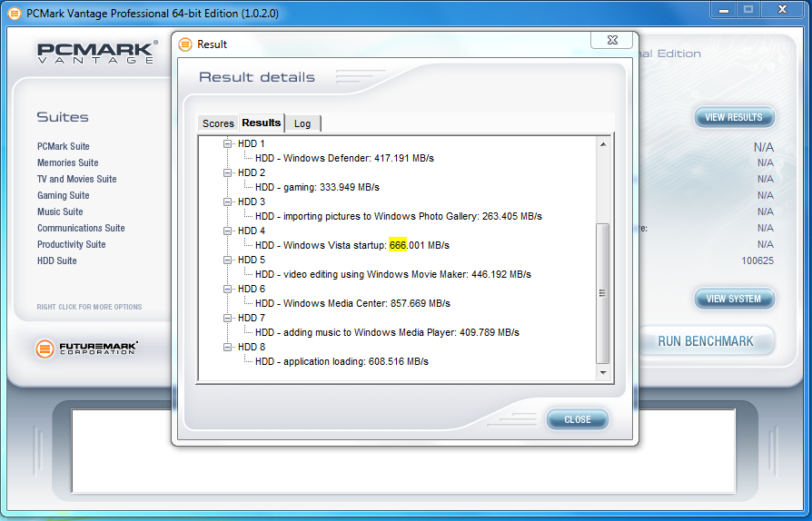
Task: Click scrollbar up arrow in results list
Action: pyautogui.click(x=603, y=144)
